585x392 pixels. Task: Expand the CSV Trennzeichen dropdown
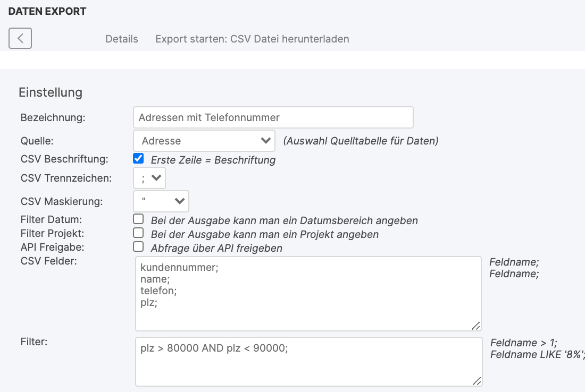149,178
